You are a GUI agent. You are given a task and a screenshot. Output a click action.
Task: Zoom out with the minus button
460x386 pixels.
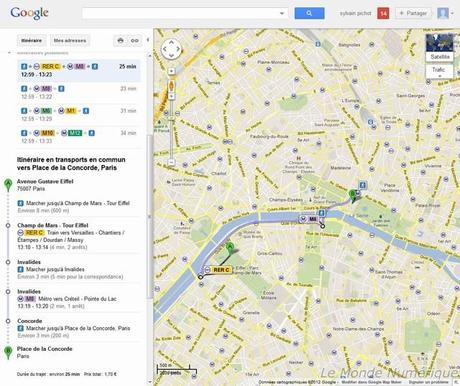171,162
